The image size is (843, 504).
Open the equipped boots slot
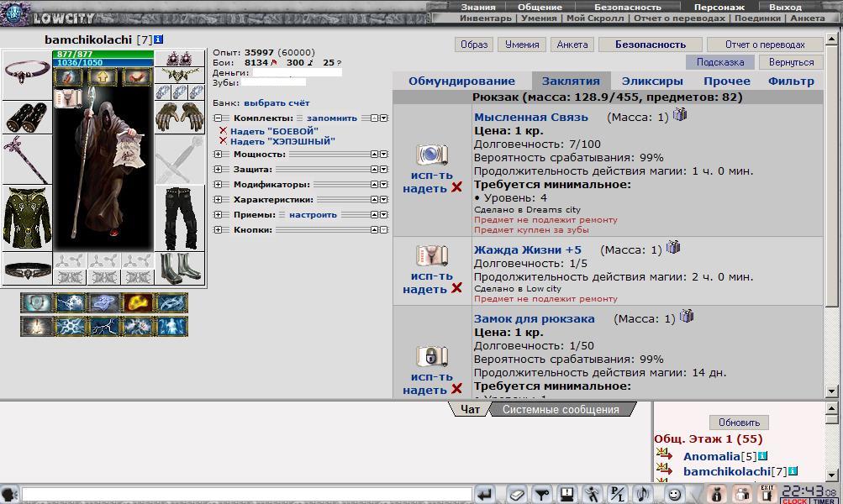point(180,269)
